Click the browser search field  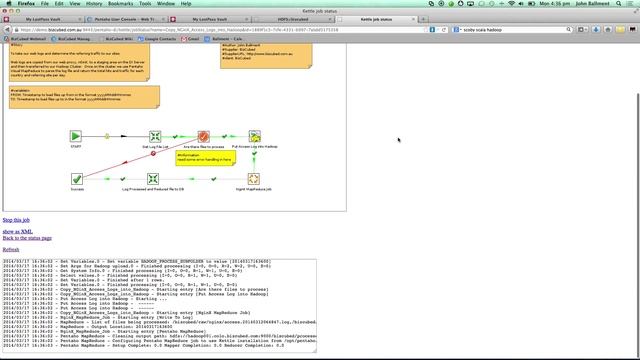pos(512,30)
